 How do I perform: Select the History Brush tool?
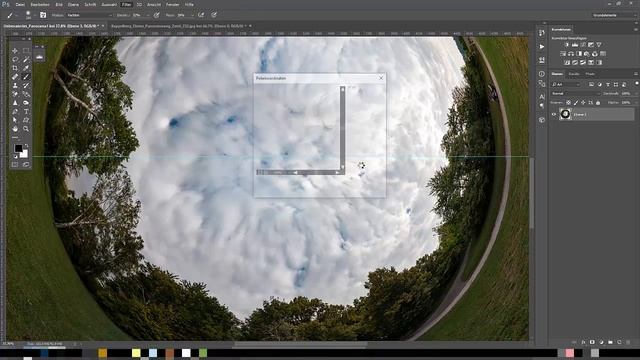coord(26,85)
